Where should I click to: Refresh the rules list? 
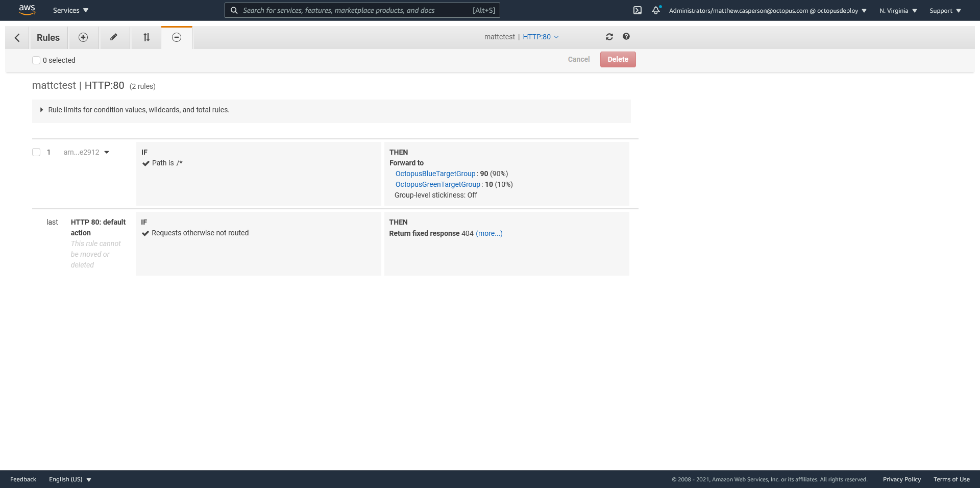(x=609, y=37)
